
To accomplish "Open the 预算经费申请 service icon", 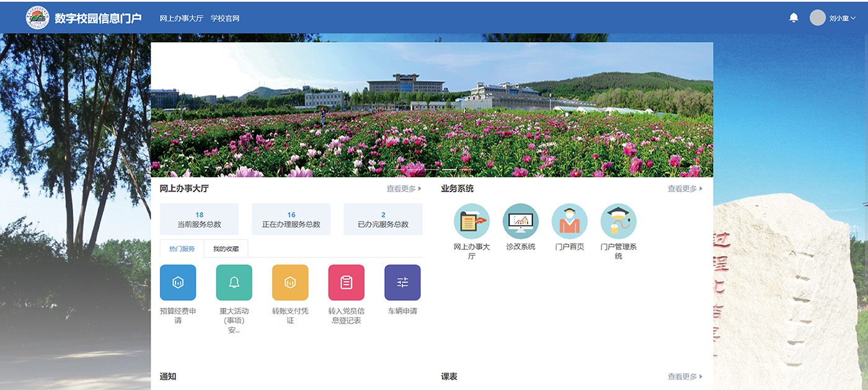I will 178,283.
